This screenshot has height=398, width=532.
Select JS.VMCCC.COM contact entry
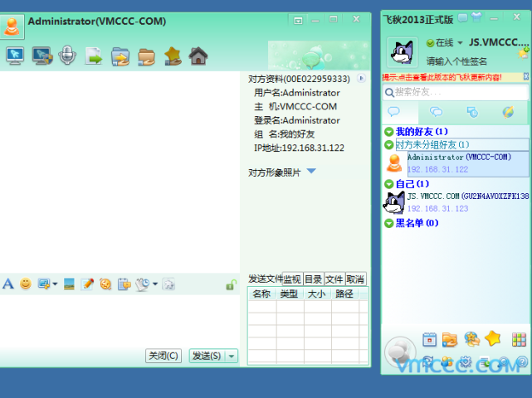coord(456,202)
